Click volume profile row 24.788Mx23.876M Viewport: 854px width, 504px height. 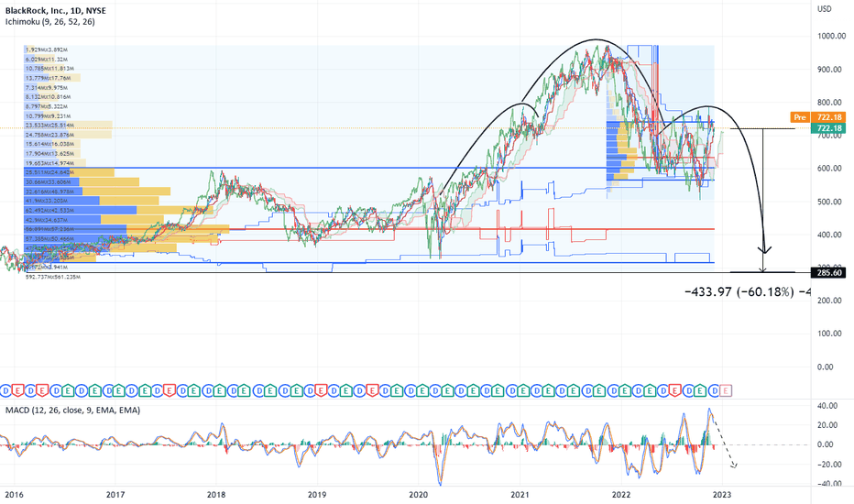click(x=49, y=135)
